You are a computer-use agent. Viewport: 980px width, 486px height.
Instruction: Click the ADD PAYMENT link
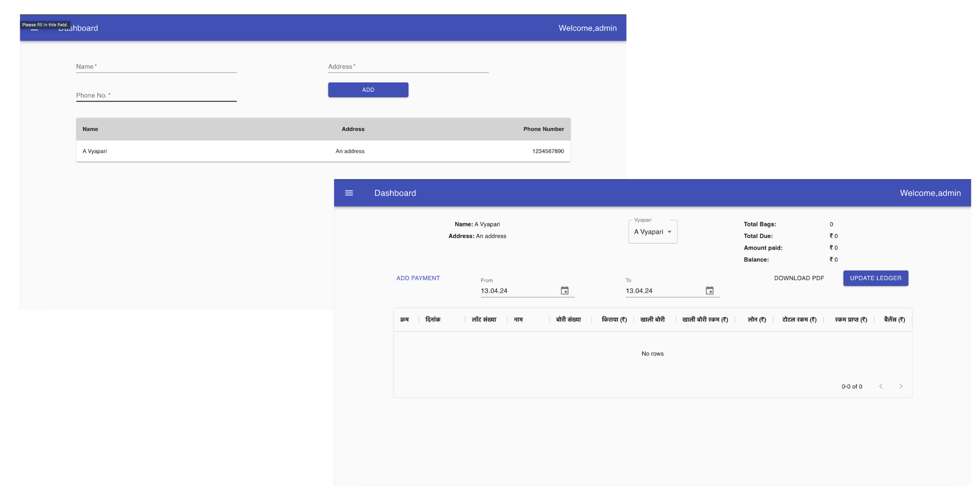click(x=418, y=278)
